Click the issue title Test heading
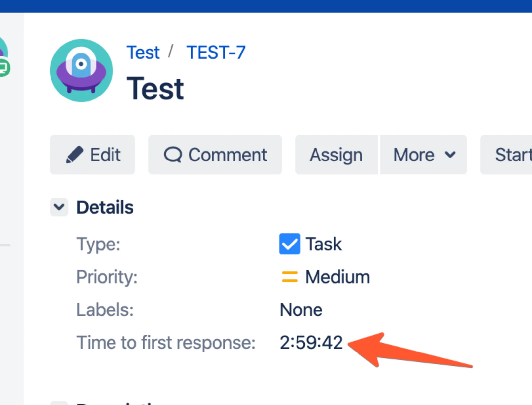Screen dimensions: 532x405 tap(155, 89)
